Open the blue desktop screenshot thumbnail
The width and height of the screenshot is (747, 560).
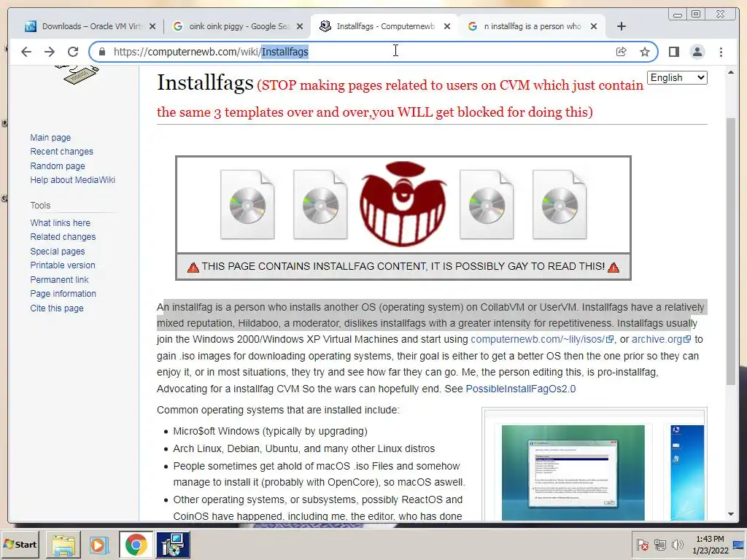click(687, 472)
